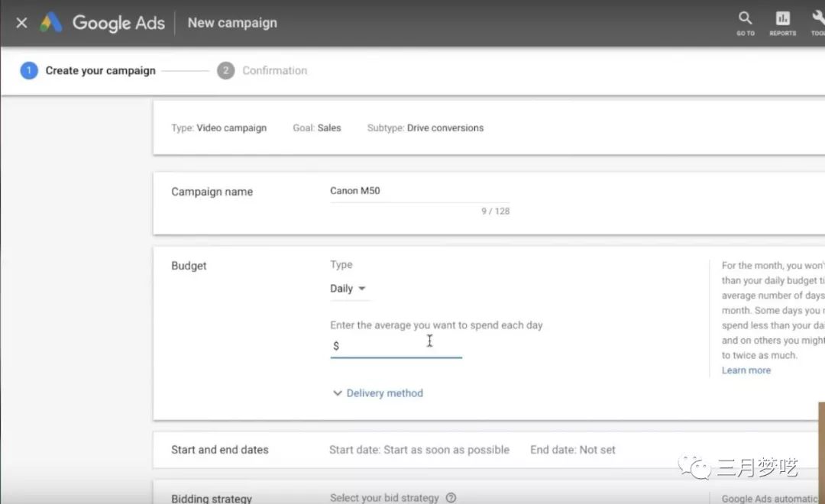Click the step 1 numbered circle

point(29,70)
